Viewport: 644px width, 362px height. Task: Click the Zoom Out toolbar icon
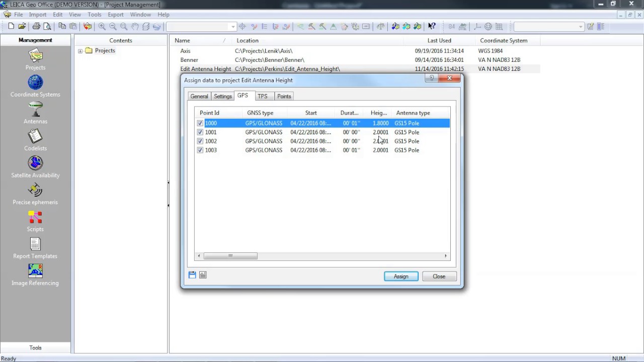(113, 27)
